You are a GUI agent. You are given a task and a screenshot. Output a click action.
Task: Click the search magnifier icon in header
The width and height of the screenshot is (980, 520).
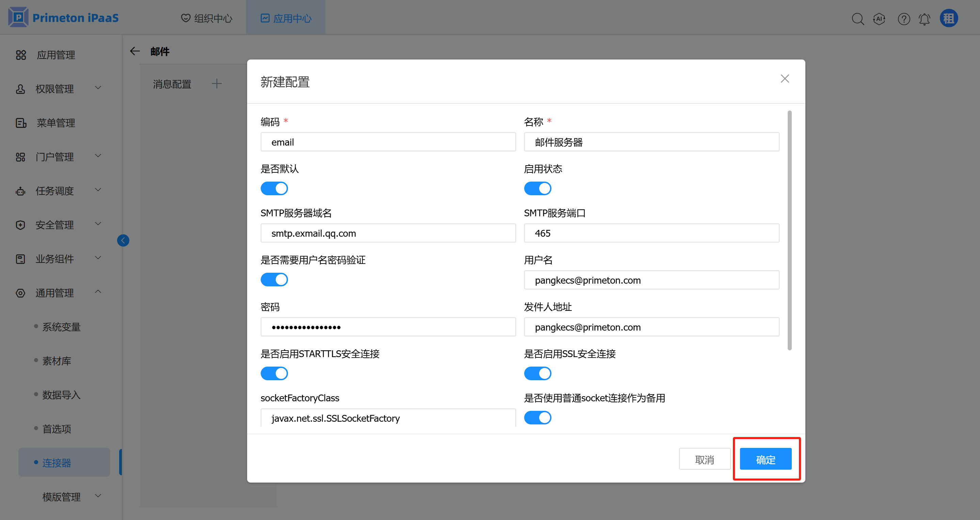coord(857,19)
